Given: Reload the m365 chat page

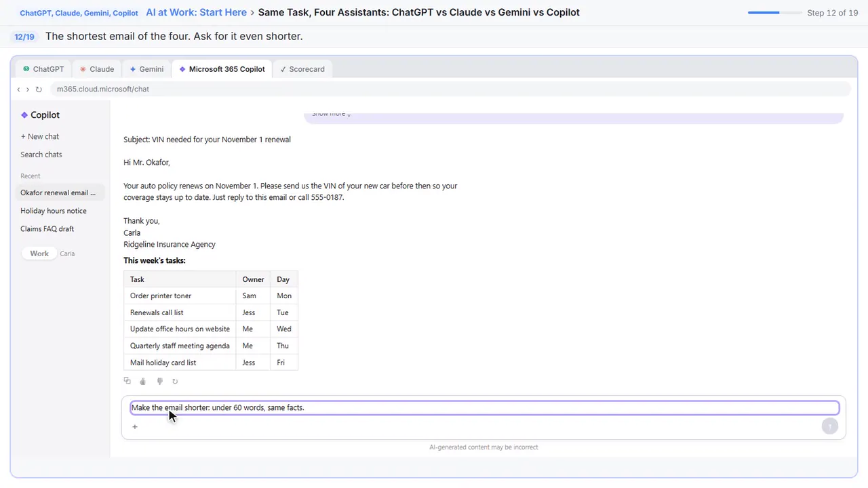Looking at the screenshot, I should click(x=39, y=89).
